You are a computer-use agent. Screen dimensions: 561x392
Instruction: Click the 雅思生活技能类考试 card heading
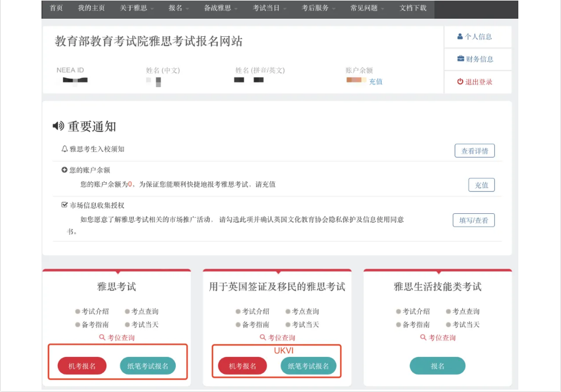(x=438, y=286)
